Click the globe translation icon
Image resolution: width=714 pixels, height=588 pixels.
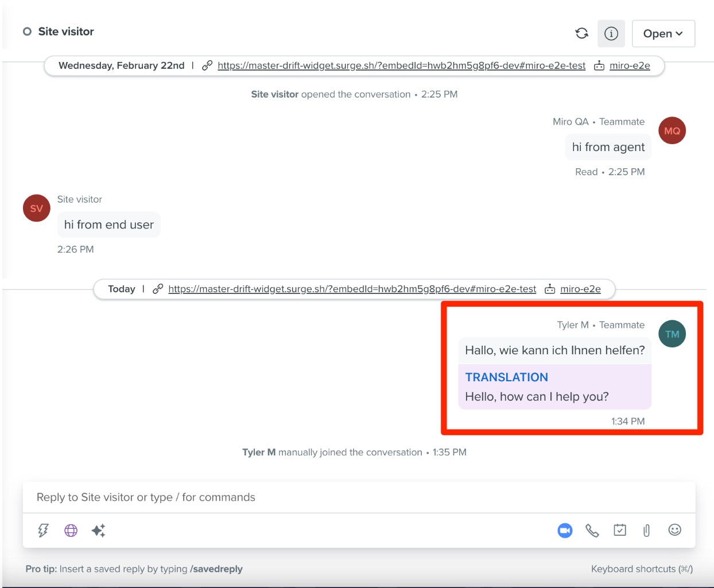coord(71,530)
